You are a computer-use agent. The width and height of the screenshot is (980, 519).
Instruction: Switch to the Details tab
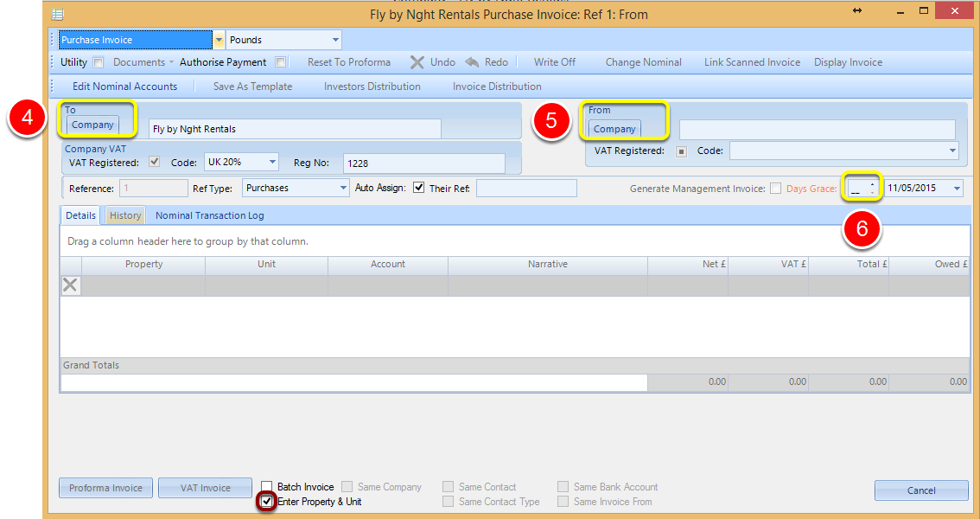coord(80,215)
